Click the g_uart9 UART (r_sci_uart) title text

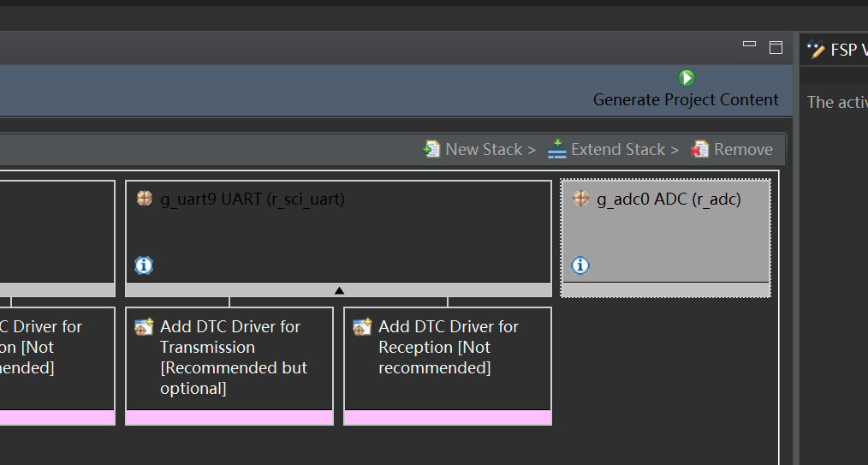coord(253,200)
